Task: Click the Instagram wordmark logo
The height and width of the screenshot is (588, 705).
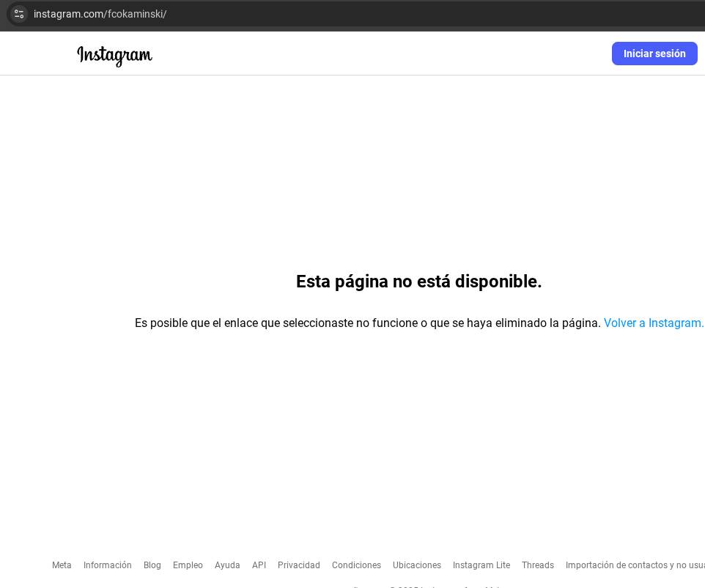Action: tap(114, 55)
